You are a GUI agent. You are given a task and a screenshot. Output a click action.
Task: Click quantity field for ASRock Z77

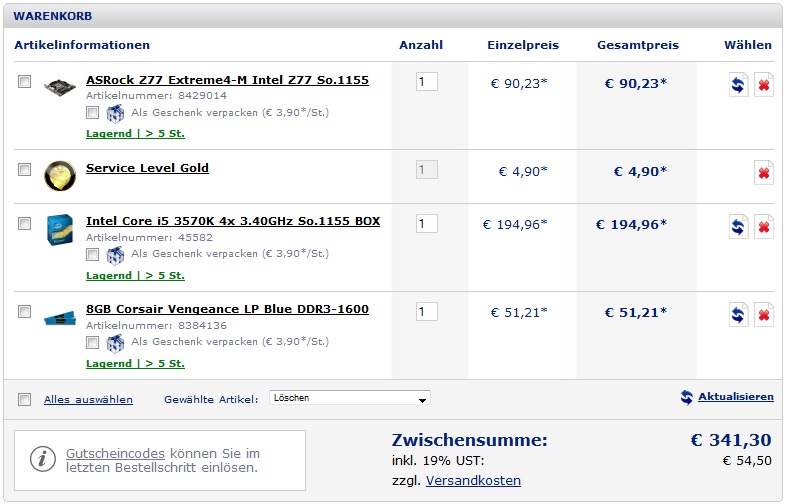(x=427, y=82)
